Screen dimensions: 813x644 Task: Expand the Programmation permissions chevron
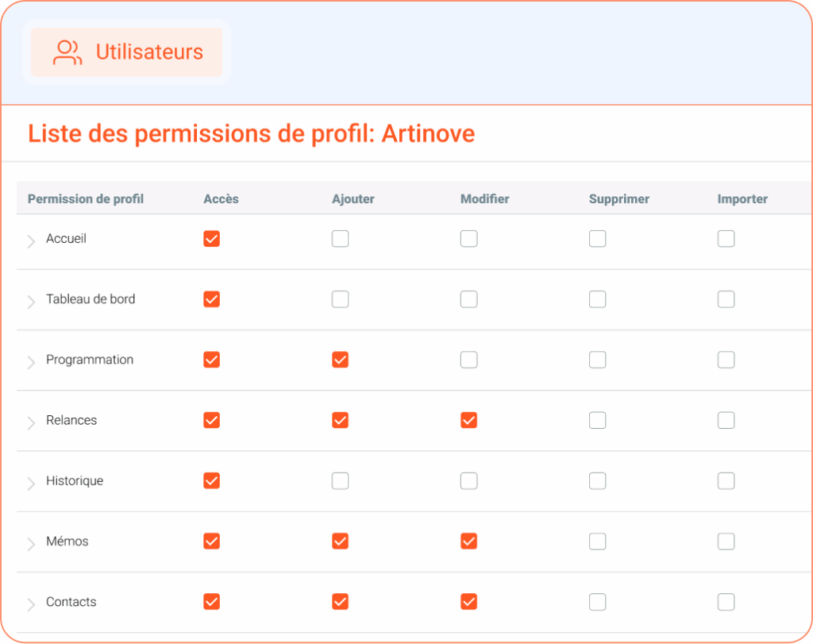pos(31,362)
